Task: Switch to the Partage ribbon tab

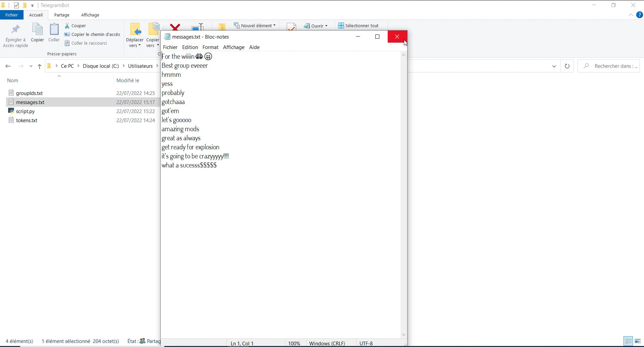Action: click(x=62, y=15)
